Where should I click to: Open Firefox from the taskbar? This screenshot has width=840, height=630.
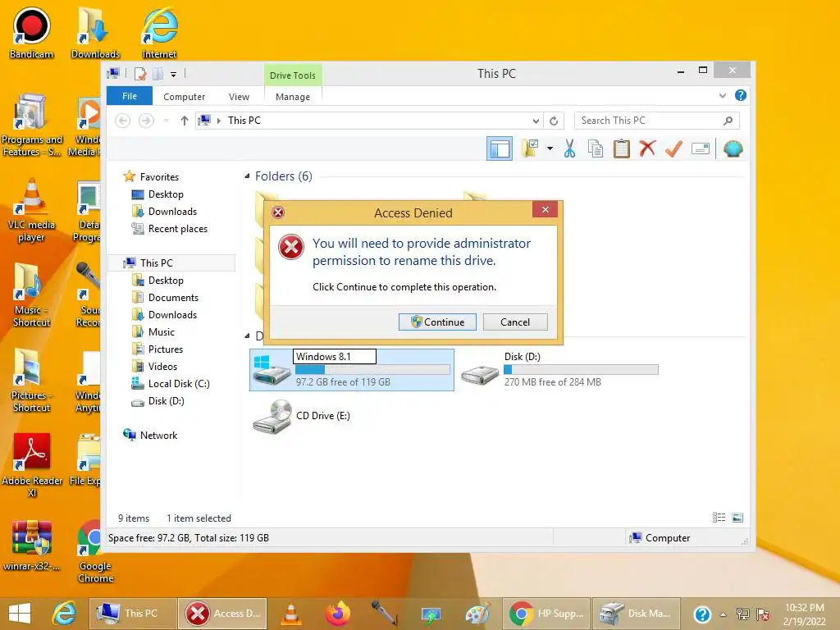[x=338, y=614]
